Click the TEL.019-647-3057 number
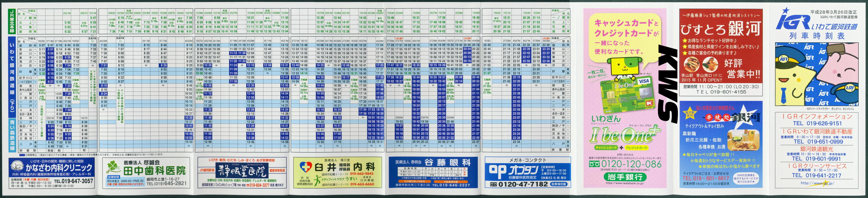The image size is (868, 198). point(73,181)
